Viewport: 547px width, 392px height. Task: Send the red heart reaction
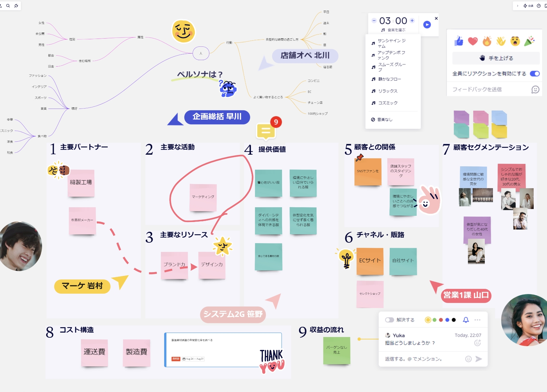pyautogui.click(x=472, y=41)
